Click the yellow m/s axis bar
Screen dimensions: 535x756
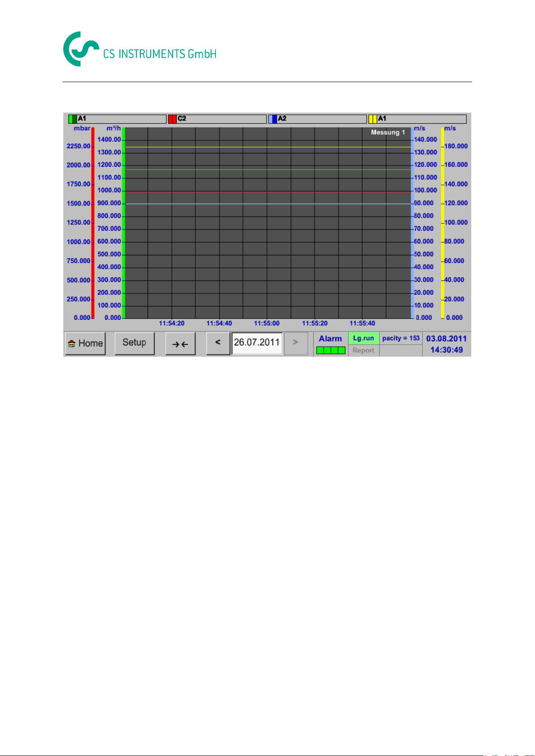pyautogui.click(x=442, y=223)
